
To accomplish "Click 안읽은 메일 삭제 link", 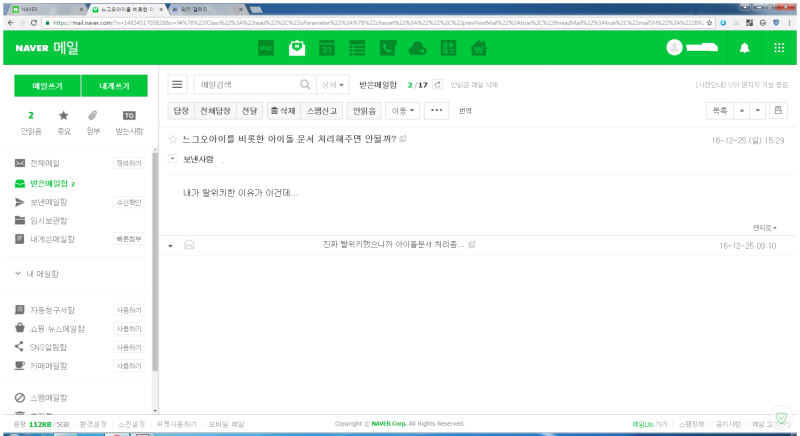I will click(x=474, y=85).
